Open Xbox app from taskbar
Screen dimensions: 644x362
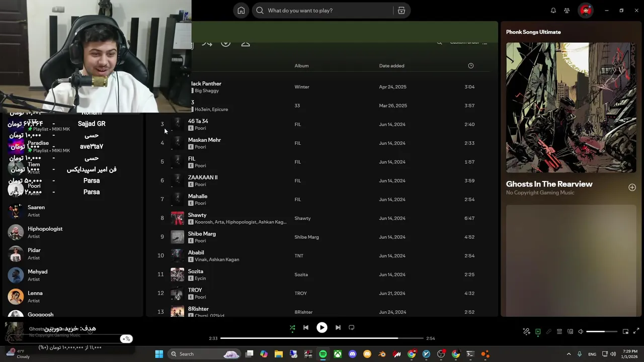click(x=338, y=354)
